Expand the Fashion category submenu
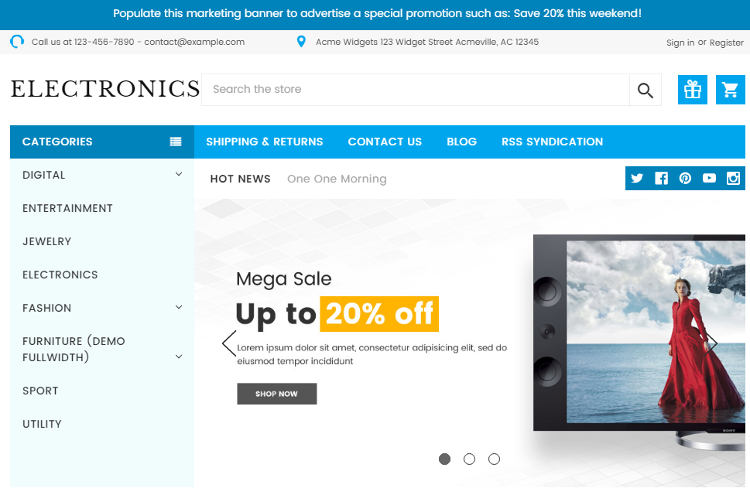The width and height of the screenshot is (750, 495). (179, 307)
